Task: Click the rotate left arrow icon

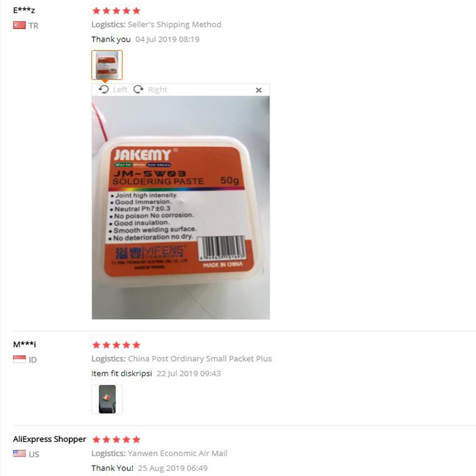Action: coord(104,89)
